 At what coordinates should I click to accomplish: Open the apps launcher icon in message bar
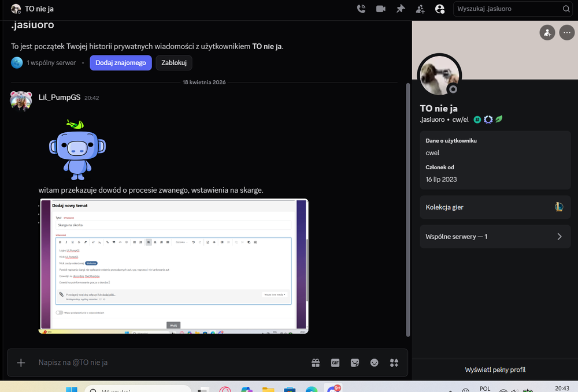click(394, 363)
